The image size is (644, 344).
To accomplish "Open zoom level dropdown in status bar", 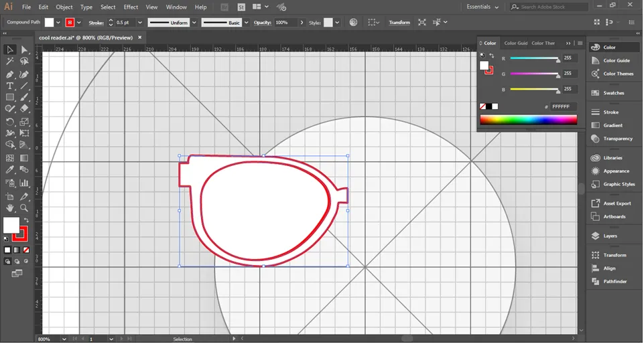I will tap(64, 340).
